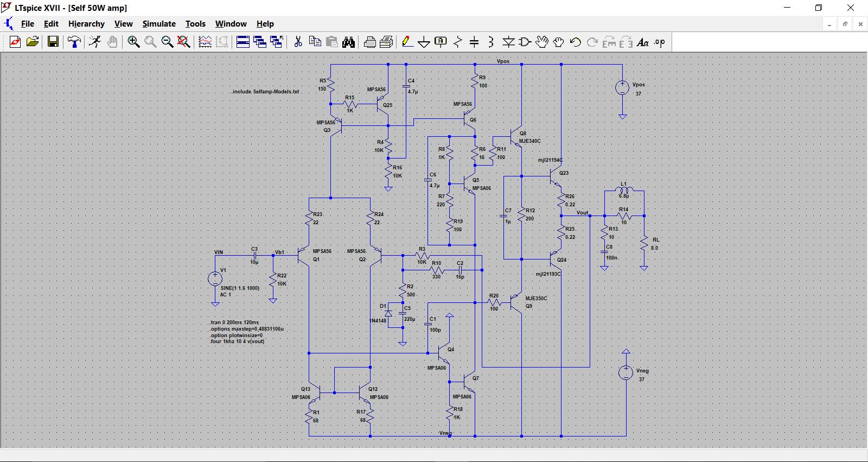Add a SPICE directive with the .op icon
The image size is (868, 462).
[x=660, y=42]
